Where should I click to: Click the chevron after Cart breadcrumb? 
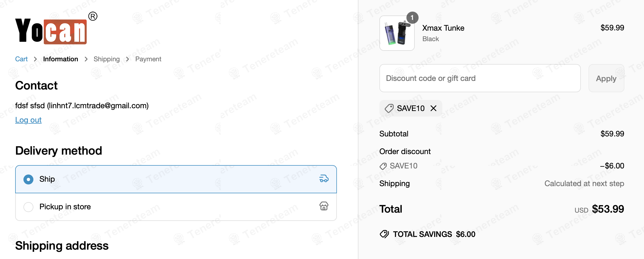tap(35, 59)
